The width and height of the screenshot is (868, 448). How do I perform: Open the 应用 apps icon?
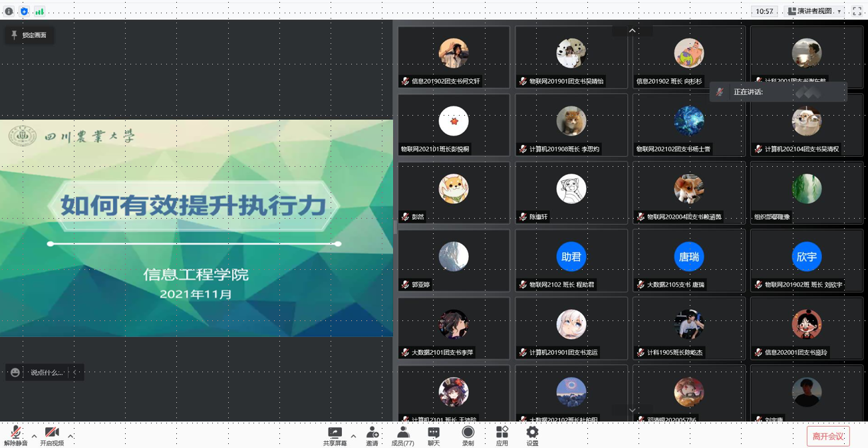[x=502, y=436]
